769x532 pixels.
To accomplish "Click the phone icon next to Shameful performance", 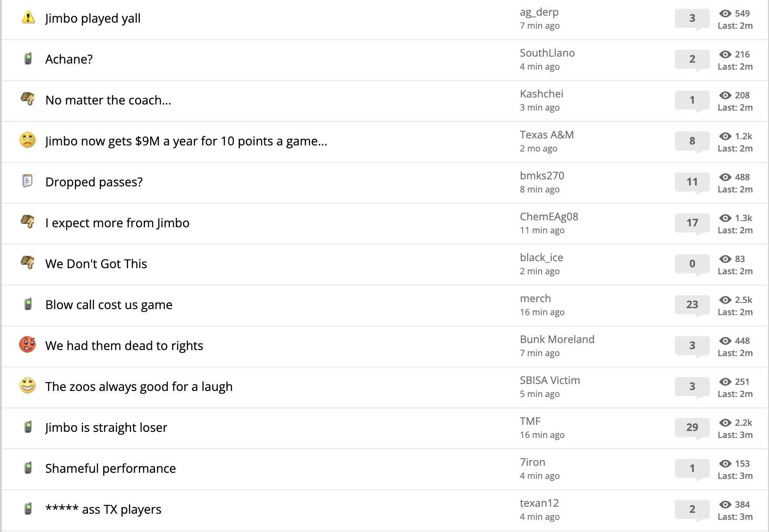I will pyautogui.click(x=28, y=468).
